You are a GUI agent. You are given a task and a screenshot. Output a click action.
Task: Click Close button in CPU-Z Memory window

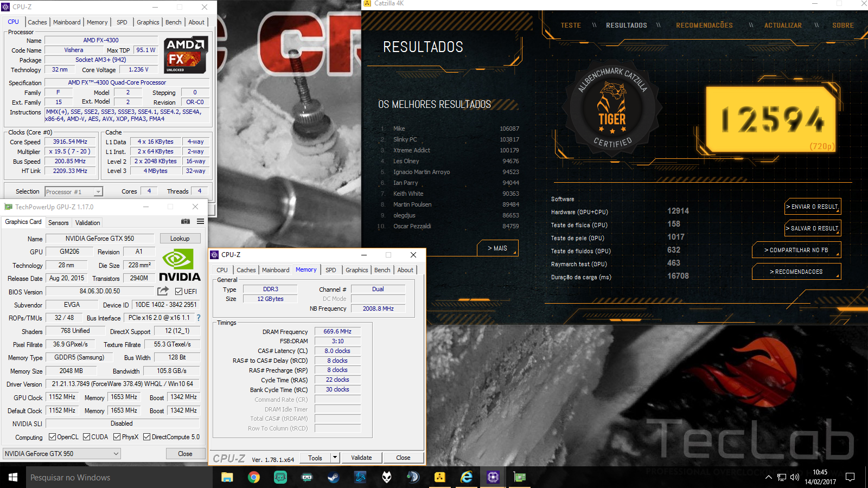point(403,458)
